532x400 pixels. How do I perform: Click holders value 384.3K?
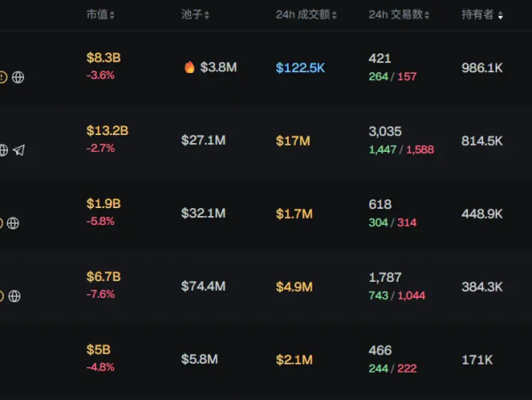(x=482, y=287)
